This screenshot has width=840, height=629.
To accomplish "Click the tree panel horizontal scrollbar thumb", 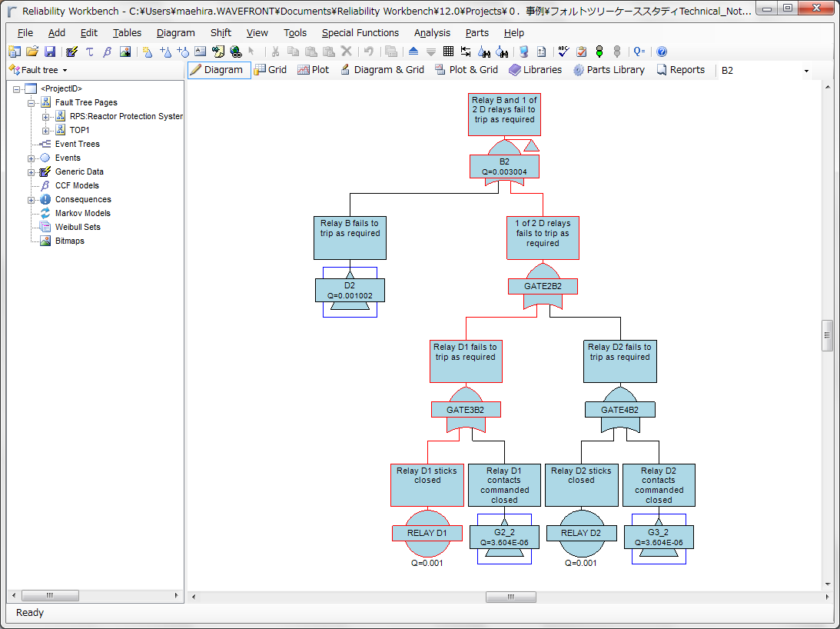I will pos(50,595).
